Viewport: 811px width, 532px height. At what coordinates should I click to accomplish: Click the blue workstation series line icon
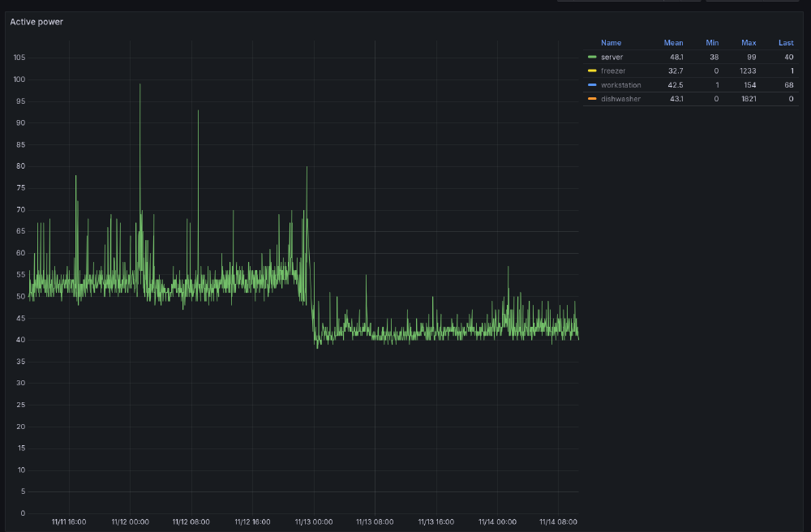[593, 84]
